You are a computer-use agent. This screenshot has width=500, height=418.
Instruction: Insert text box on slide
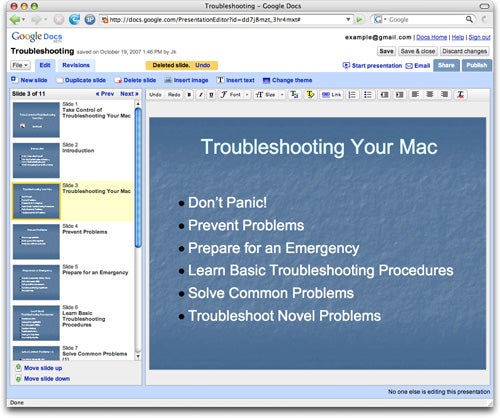coord(235,80)
